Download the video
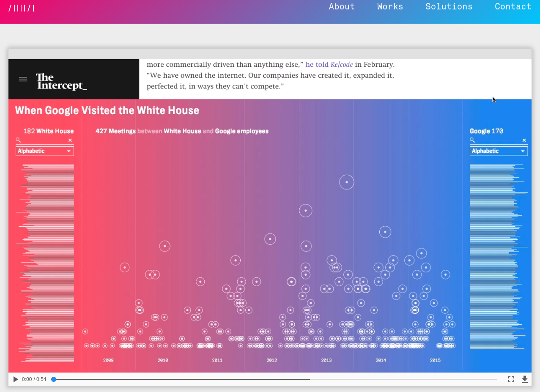Viewport: 540px width, 392px height. coord(525,379)
